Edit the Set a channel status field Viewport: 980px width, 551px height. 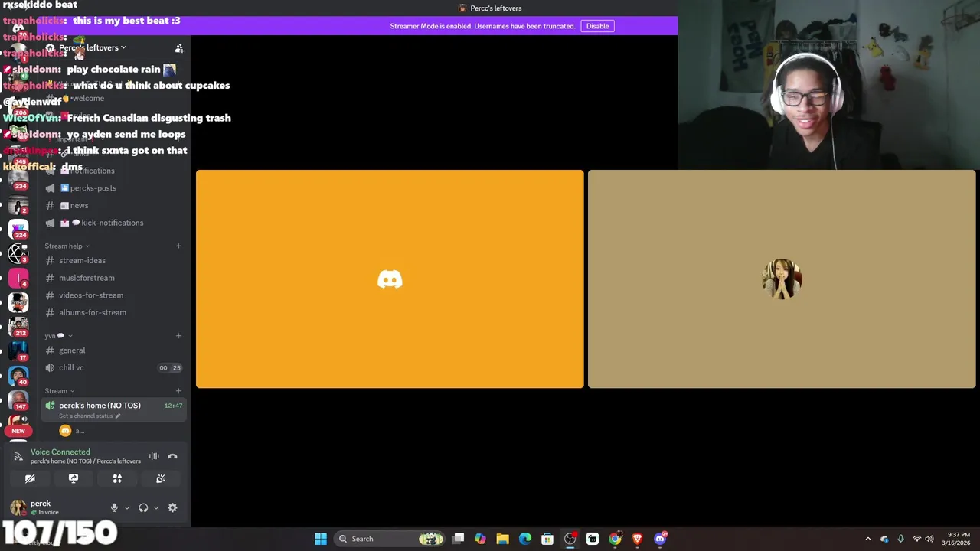tap(90, 416)
